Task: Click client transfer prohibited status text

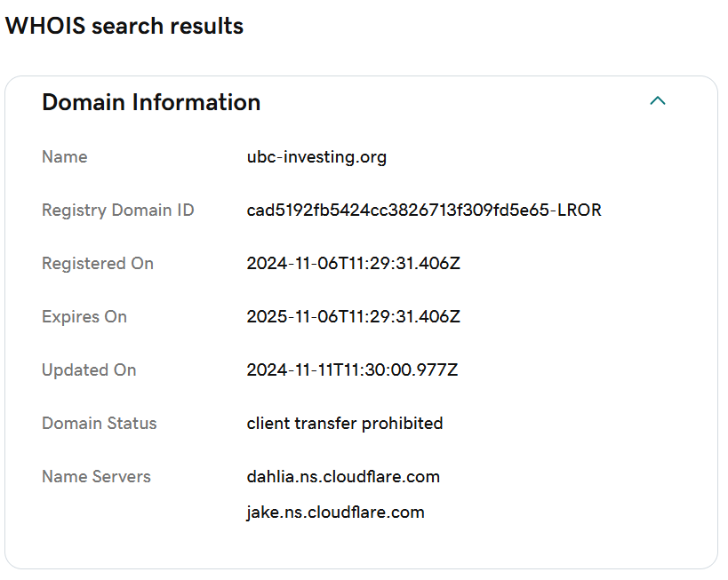Action: click(345, 423)
